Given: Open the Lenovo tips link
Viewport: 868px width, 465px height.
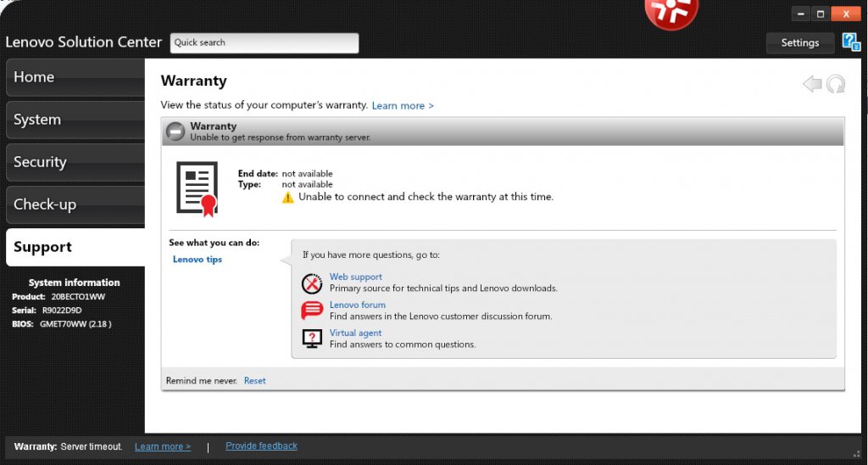Looking at the screenshot, I should click(x=197, y=260).
